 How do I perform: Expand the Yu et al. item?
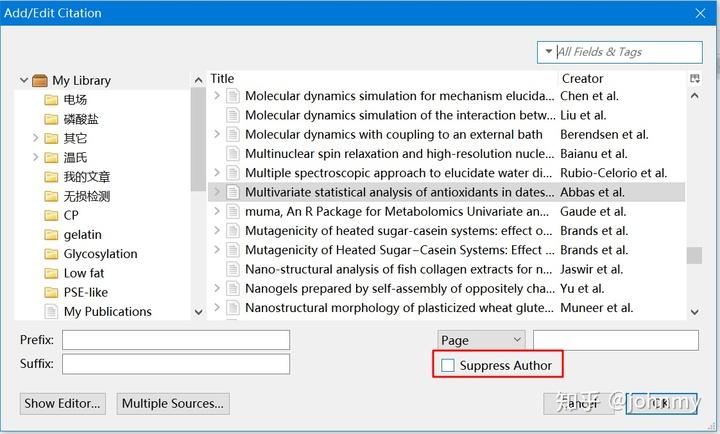click(217, 288)
